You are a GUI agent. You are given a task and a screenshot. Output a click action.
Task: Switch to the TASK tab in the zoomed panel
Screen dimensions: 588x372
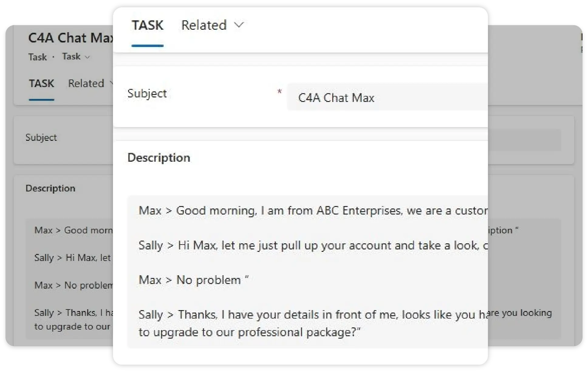148,25
